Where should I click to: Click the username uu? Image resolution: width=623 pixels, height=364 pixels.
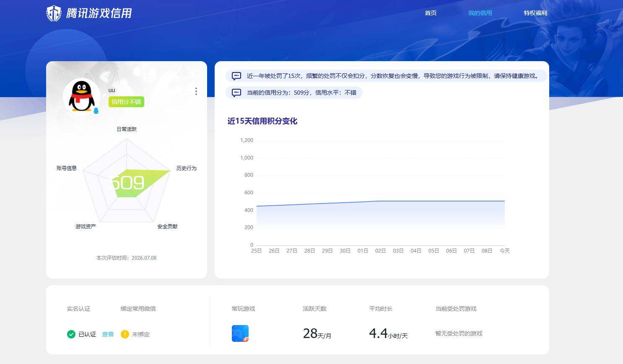point(112,90)
